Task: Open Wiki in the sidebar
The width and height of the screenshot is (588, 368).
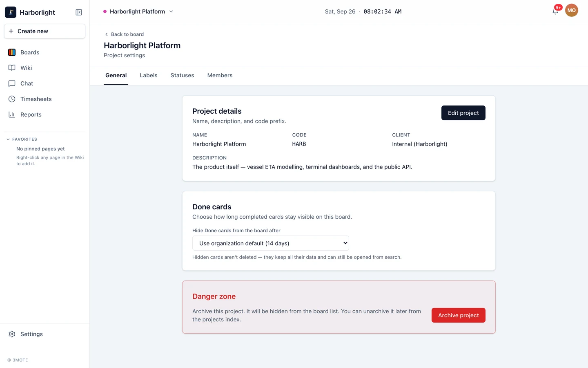Action: point(45,68)
